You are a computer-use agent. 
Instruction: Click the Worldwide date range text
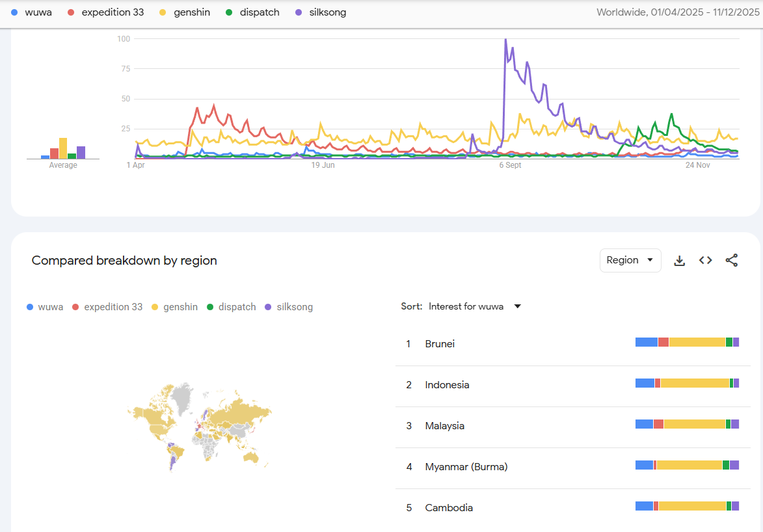pos(678,12)
